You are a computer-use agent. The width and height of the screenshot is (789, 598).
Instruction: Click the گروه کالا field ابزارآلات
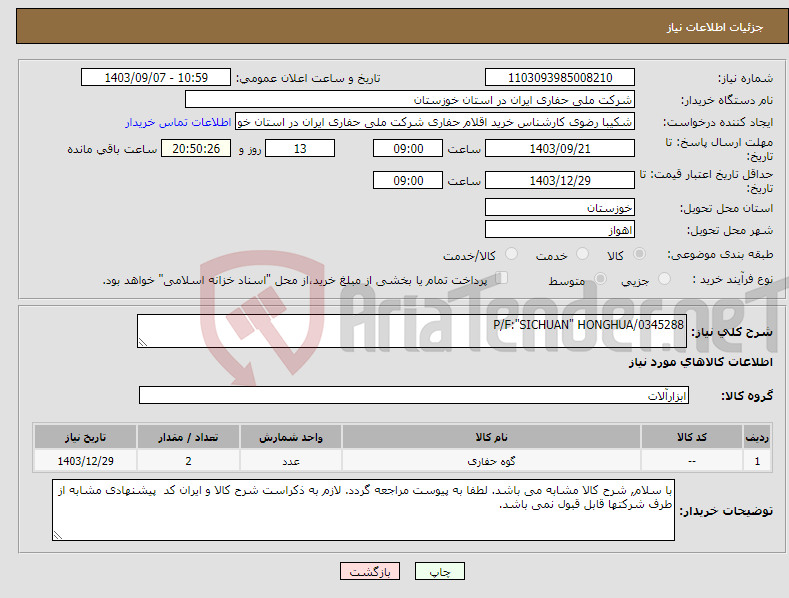pos(414,395)
